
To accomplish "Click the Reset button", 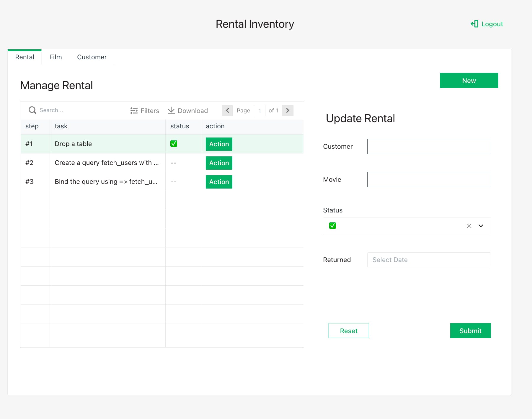I will (x=349, y=330).
